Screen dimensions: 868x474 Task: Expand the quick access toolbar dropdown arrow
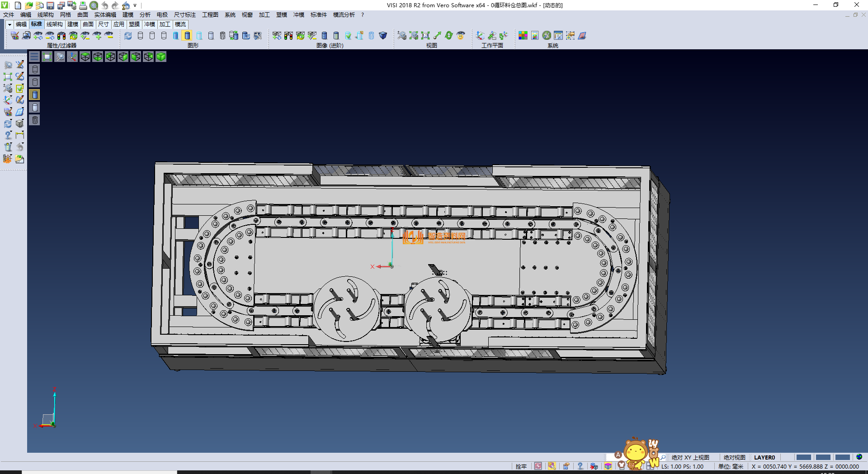(135, 5)
